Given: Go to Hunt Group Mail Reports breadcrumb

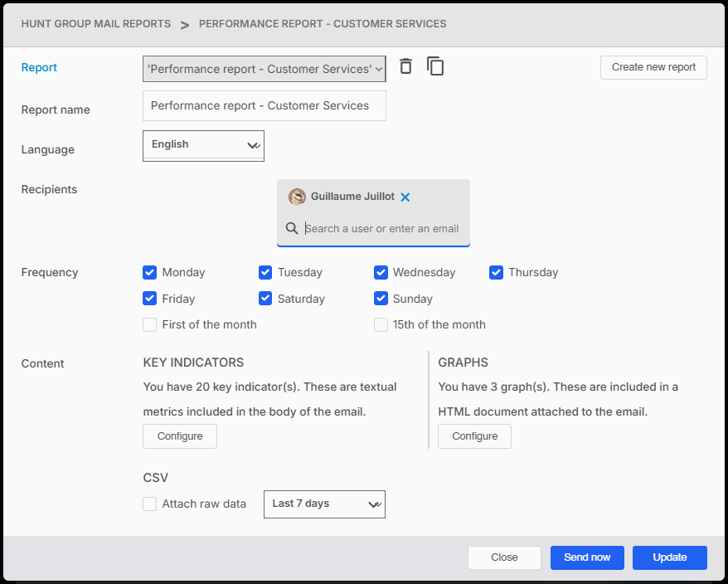Looking at the screenshot, I should [95, 24].
